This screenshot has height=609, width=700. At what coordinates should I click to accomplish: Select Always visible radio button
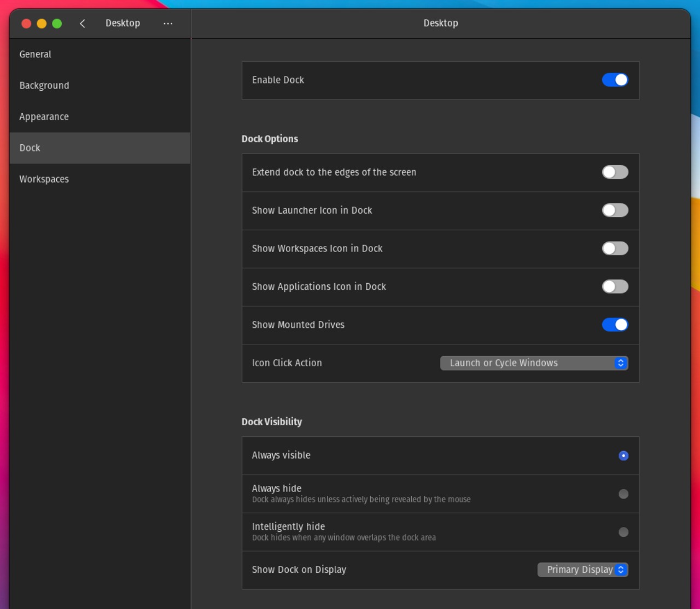tap(623, 455)
